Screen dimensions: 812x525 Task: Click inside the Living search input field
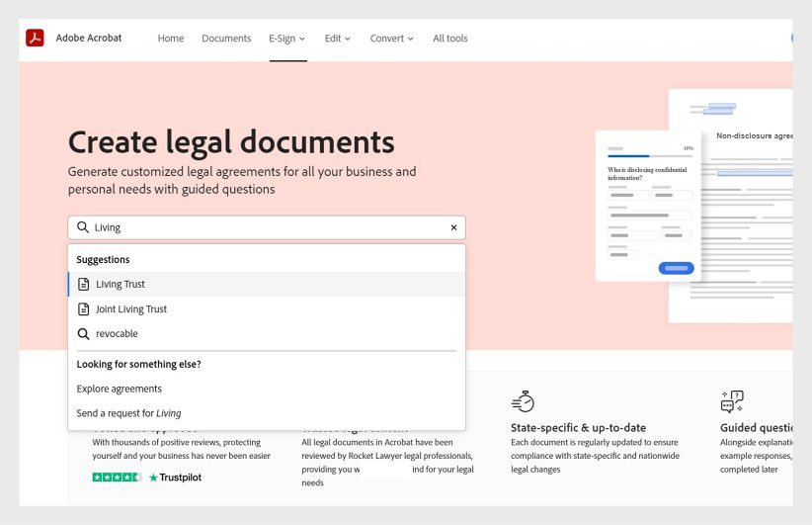click(267, 227)
